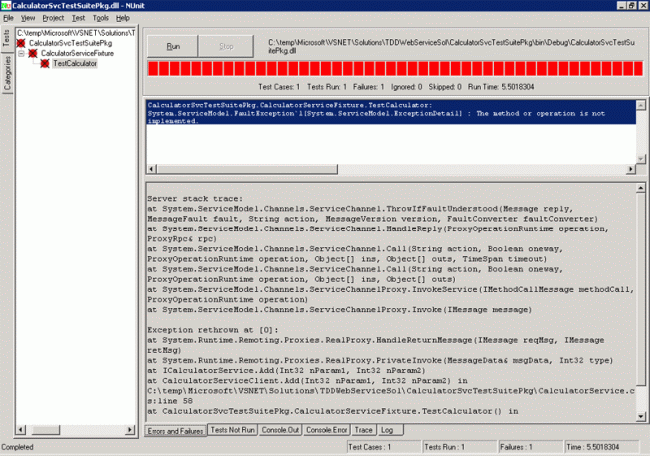Open the Project menu
The width and height of the screenshot is (650, 456).
tap(53, 18)
